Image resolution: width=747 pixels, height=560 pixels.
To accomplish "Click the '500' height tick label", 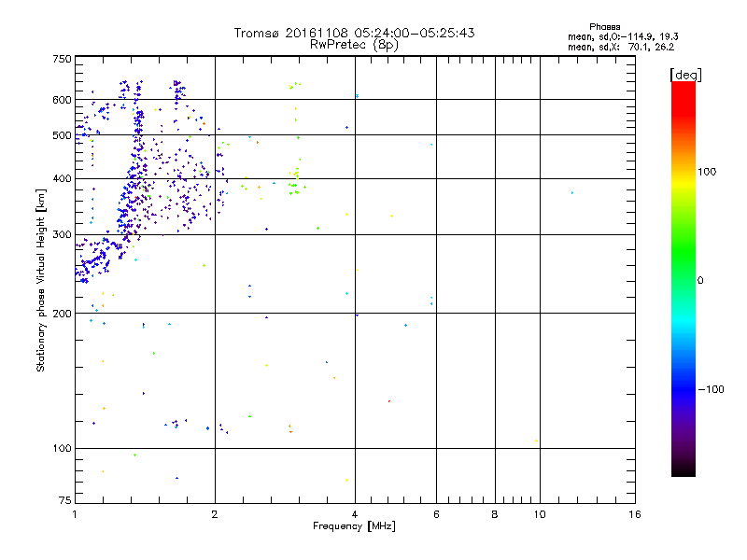I will pyautogui.click(x=62, y=135).
